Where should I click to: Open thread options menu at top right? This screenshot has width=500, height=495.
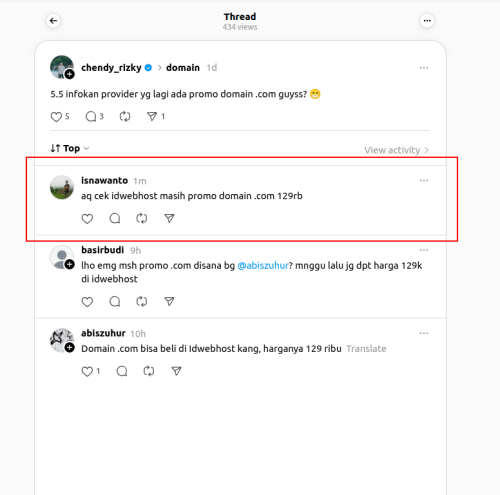pos(427,21)
